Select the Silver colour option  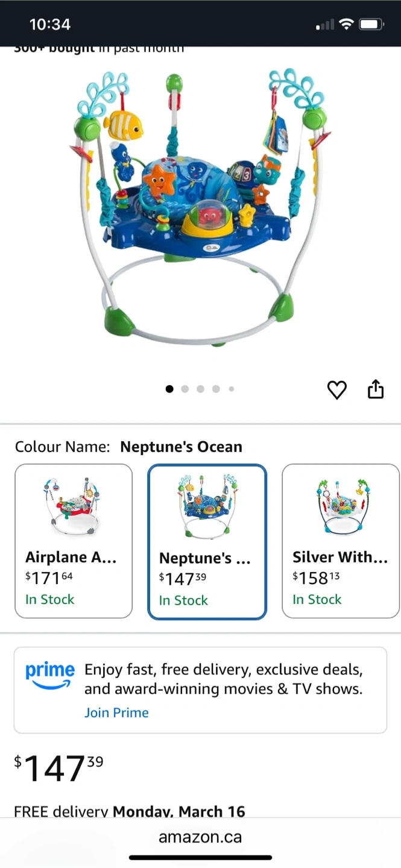[x=340, y=541]
